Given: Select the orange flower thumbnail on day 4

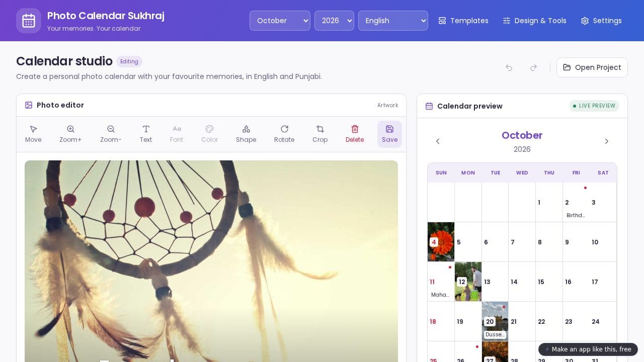Looking at the screenshot, I should 441,242.
